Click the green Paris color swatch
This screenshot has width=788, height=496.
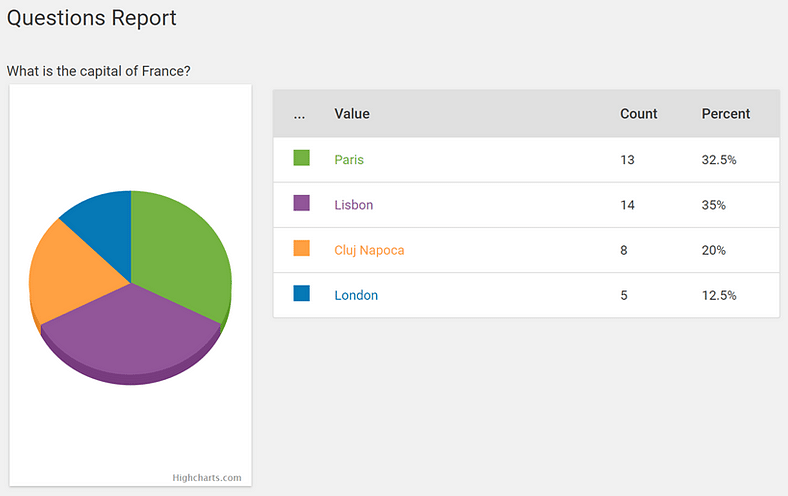pos(301,158)
